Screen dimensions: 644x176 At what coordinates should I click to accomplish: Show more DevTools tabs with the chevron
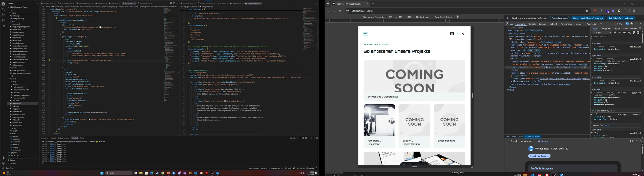(x=601, y=24)
